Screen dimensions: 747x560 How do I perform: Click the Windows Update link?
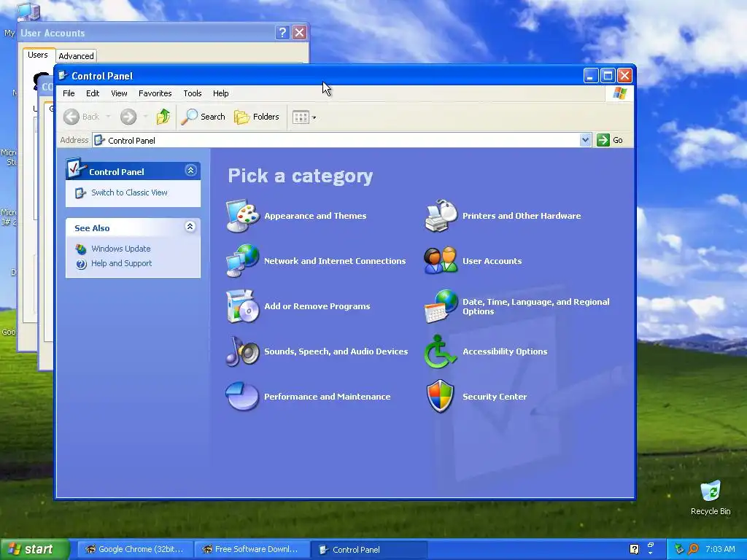coord(120,249)
